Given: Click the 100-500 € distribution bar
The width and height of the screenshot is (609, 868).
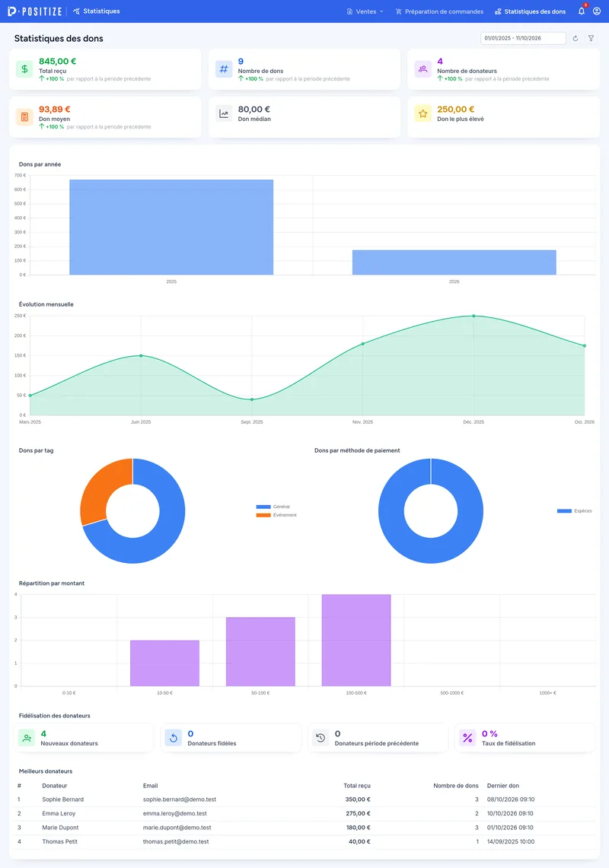Looking at the screenshot, I should pos(356,641).
